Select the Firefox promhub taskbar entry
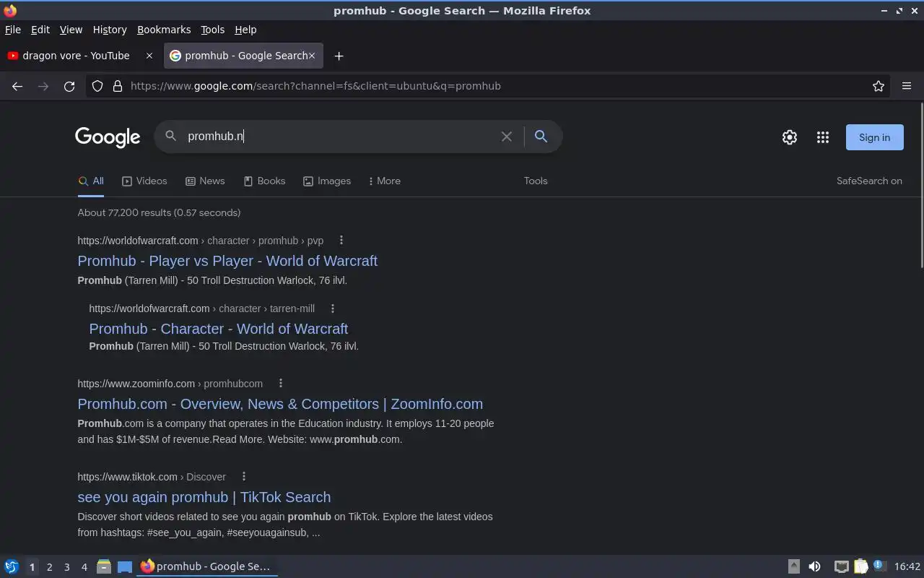Viewport: 924px width, 578px height. click(x=206, y=566)
